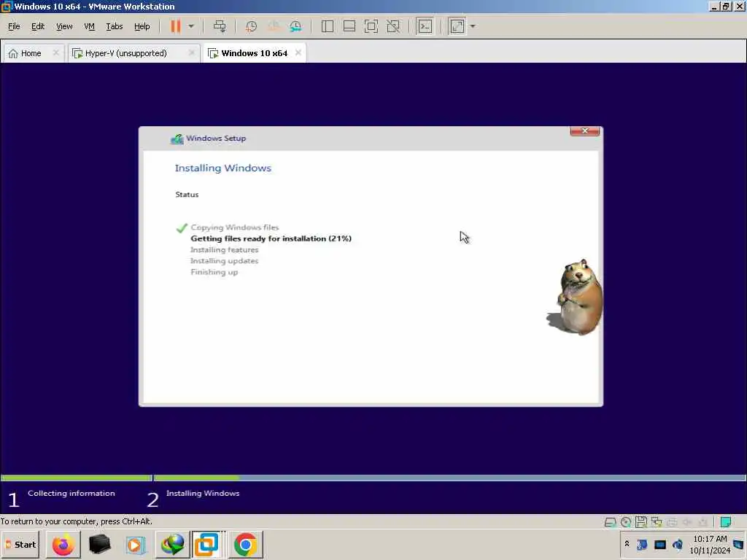Open the Start menu
Image resolution: width=747 pixels, height=560 pixels.
pyautogui.click(x=20, y=544)
